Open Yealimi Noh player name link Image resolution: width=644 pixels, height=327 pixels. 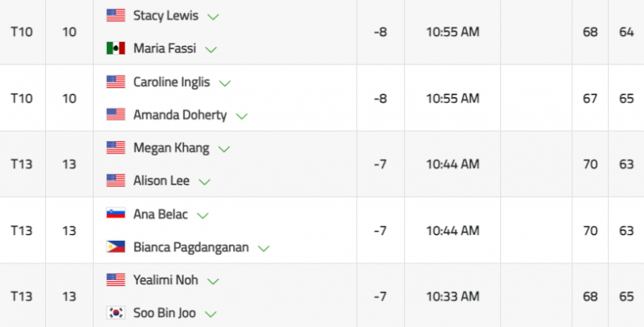pyautogui.click(x=166, y=280)
